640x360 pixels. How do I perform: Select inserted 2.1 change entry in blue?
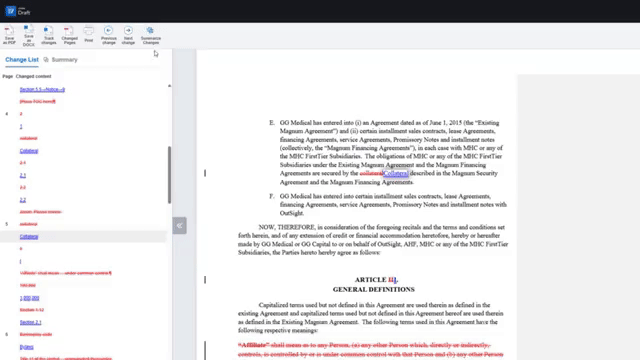coord(23,175)
